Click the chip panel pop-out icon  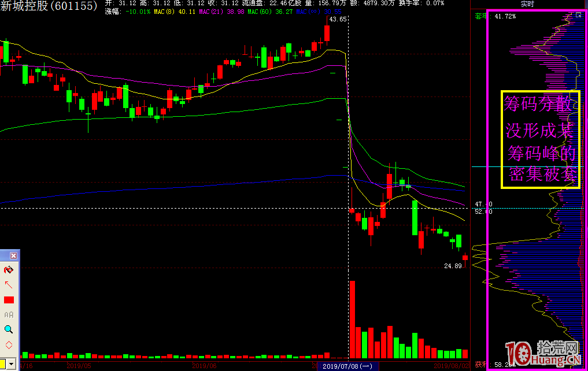coord(578,15)
